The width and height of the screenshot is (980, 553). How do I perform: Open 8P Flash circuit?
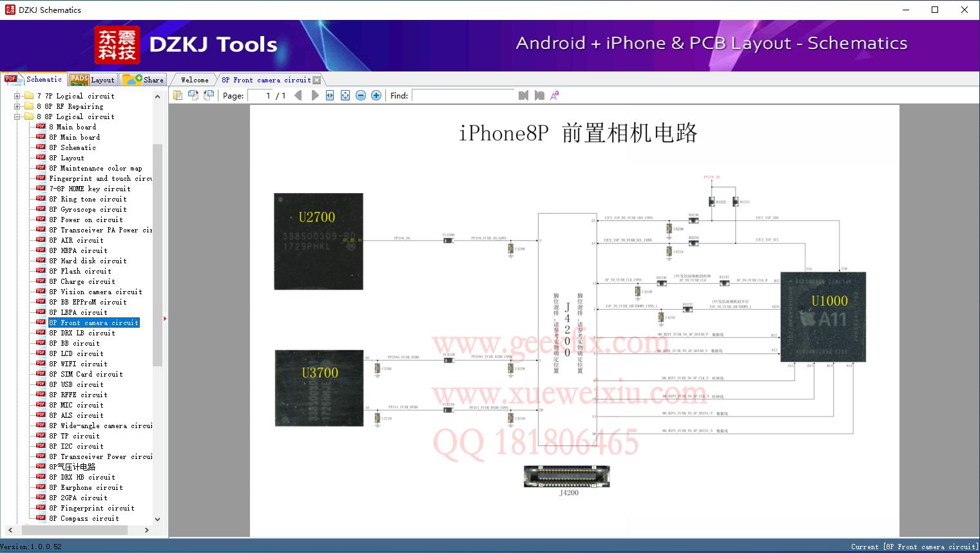point(80,271)
